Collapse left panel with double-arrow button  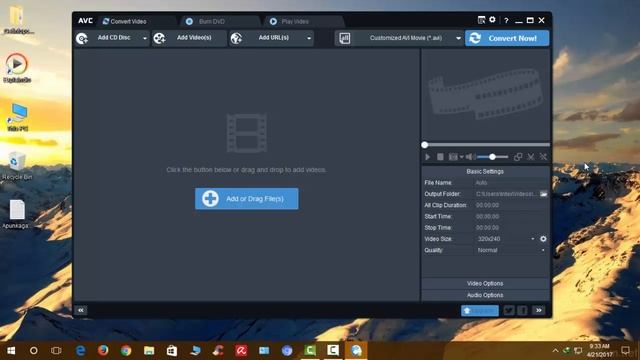pyautogui.click(x=81, y=311)
